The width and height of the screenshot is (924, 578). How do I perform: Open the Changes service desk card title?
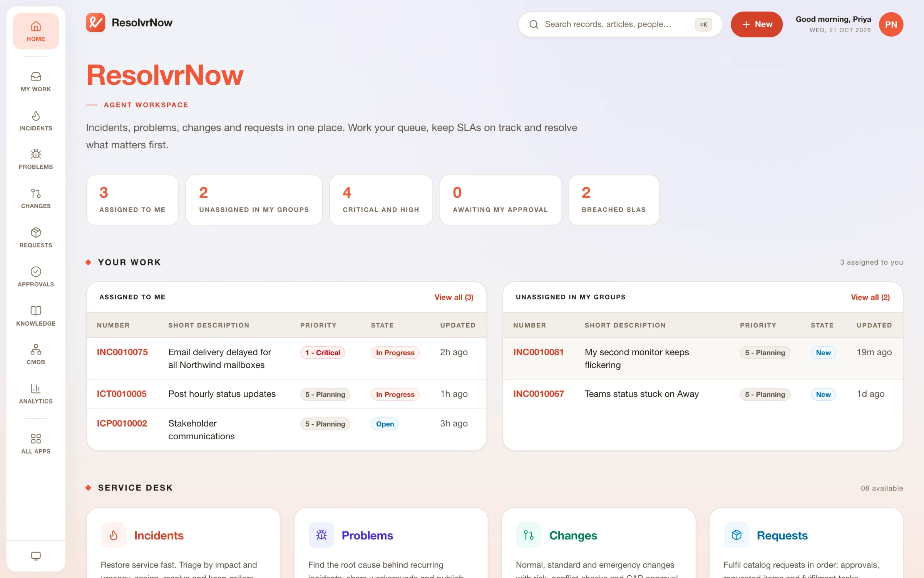[573, 535]
